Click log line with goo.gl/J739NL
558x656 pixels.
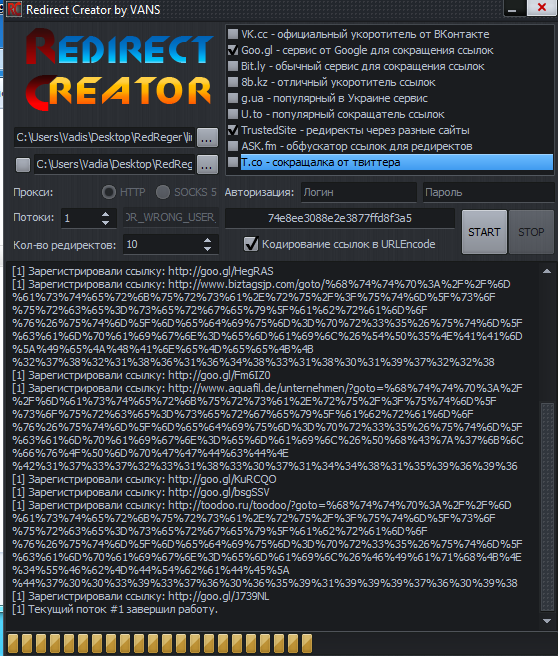coord(140,596)
